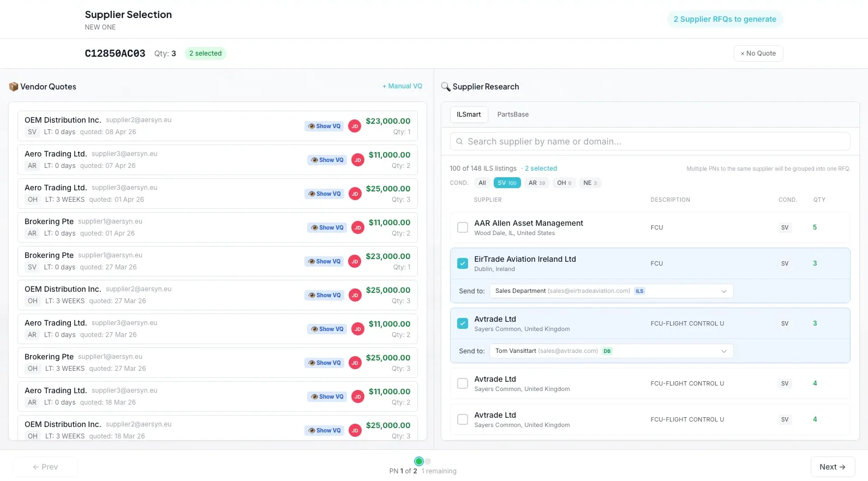Open the Send to Sales Department dropdown
Image resolution: width=868 pixels, height=481 pixels.
tap(611, 291)
